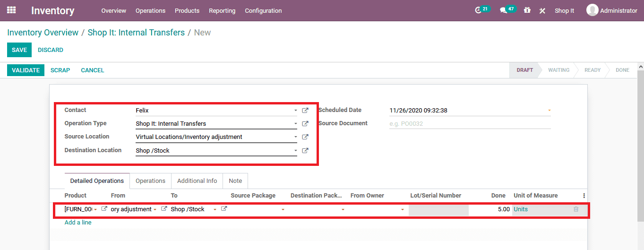Expand the From Owner dropdown
Viewport: 644px width, 250px height.
pos(403,209)
